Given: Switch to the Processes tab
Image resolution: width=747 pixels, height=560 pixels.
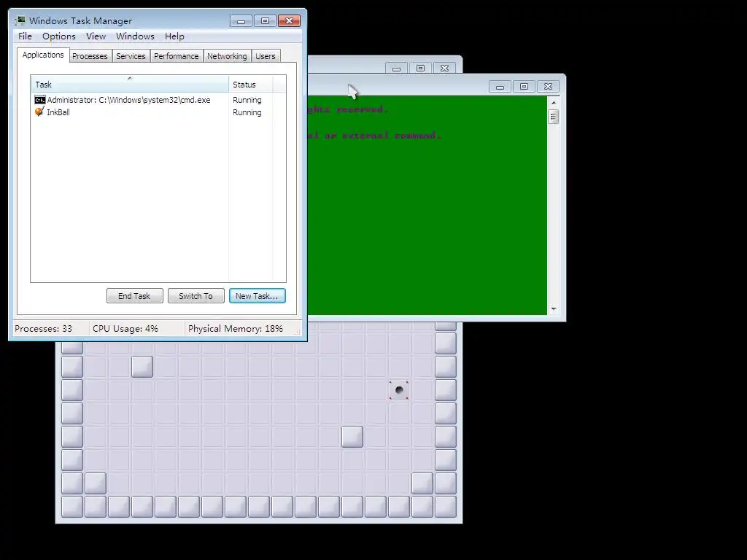Looking at the screenshot, I should 90,56.
